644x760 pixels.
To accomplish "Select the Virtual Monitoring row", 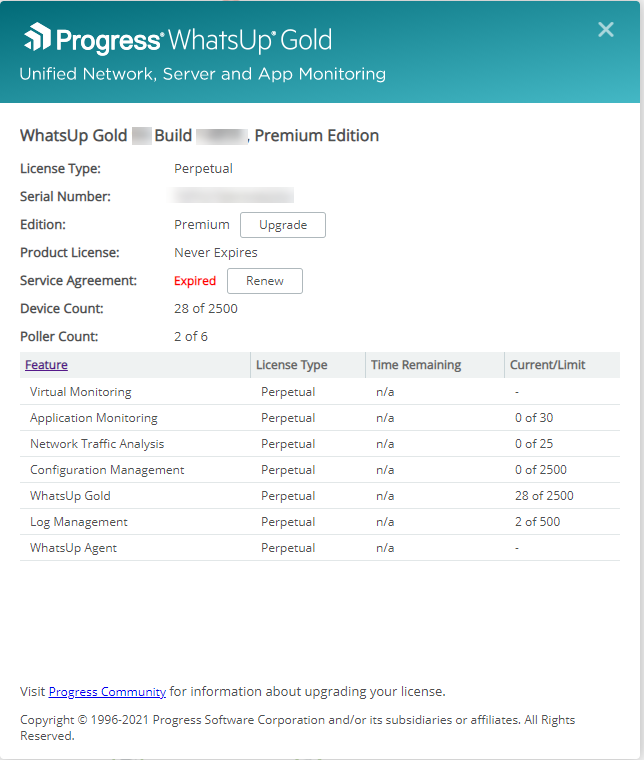I will [320, 392].
